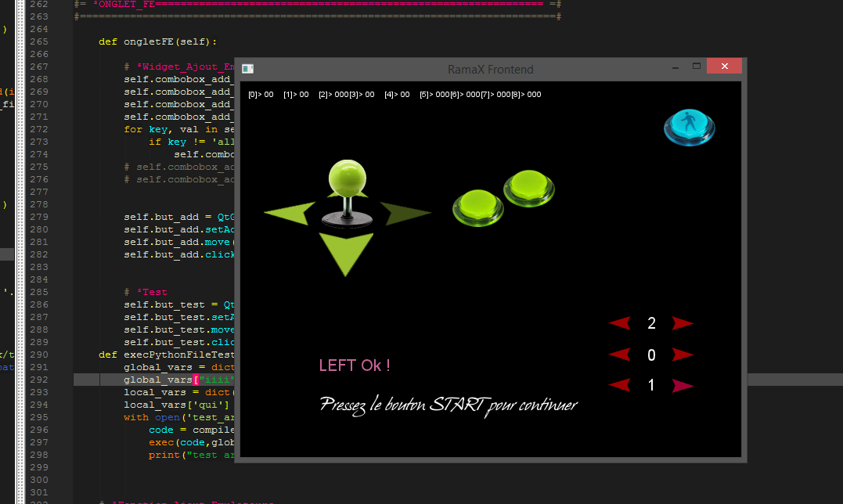Increase the middle value 0 using right arrow
The image size is (843, 504).
click(682, 355)
